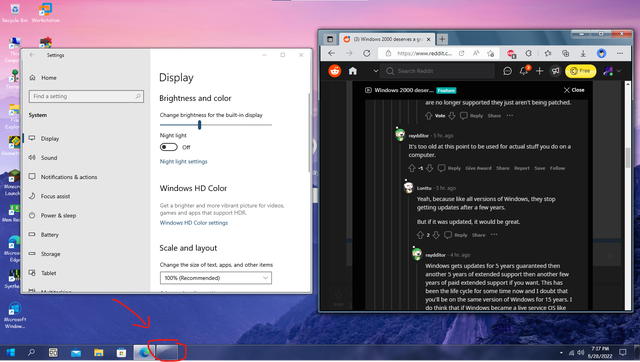
Task: Close the Reddit post overlay
Action: (574, 90)
